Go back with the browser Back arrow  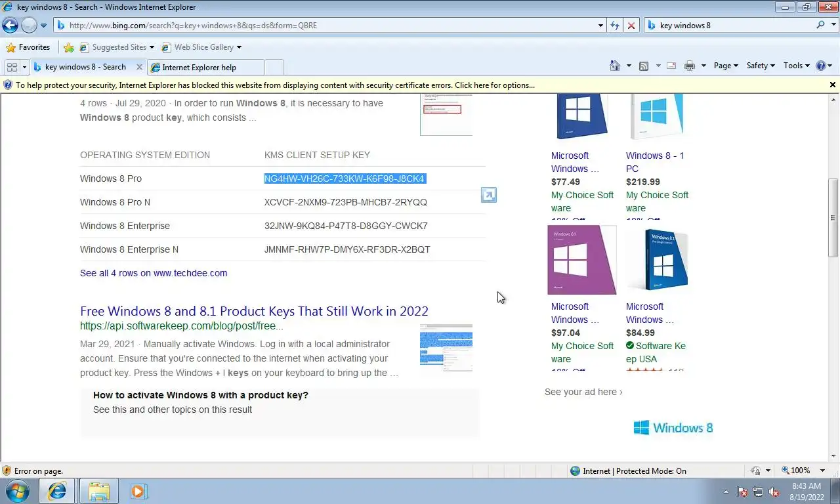coord(10,26)
